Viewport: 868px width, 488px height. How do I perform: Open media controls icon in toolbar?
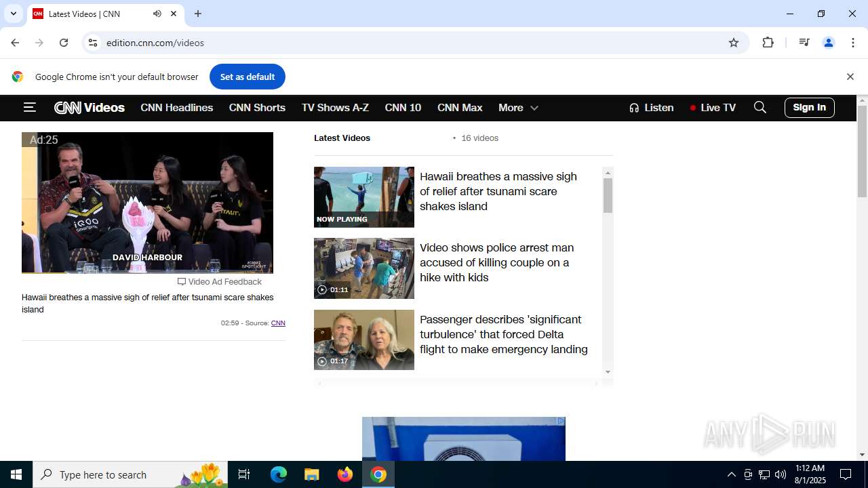coord(804,43)
